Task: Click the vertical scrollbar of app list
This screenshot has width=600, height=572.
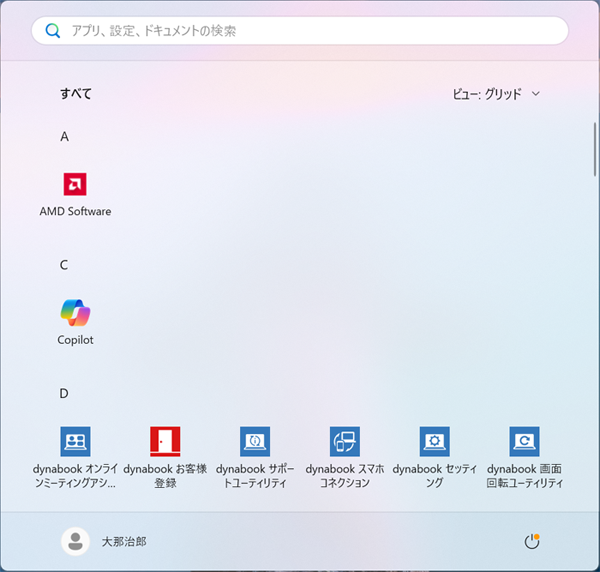Action: (595, 149)
